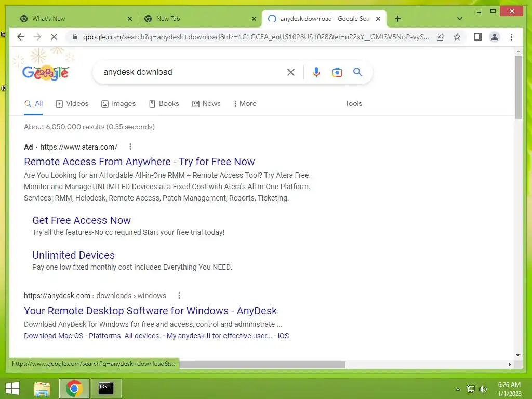532x399 pixels.
Task: Open the Chrome side panel
Action: tap(478, 37)
